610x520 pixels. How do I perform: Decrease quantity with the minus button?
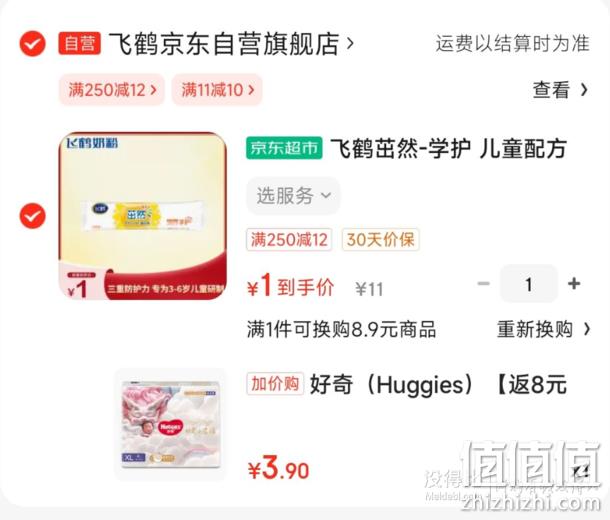point(484,284)
